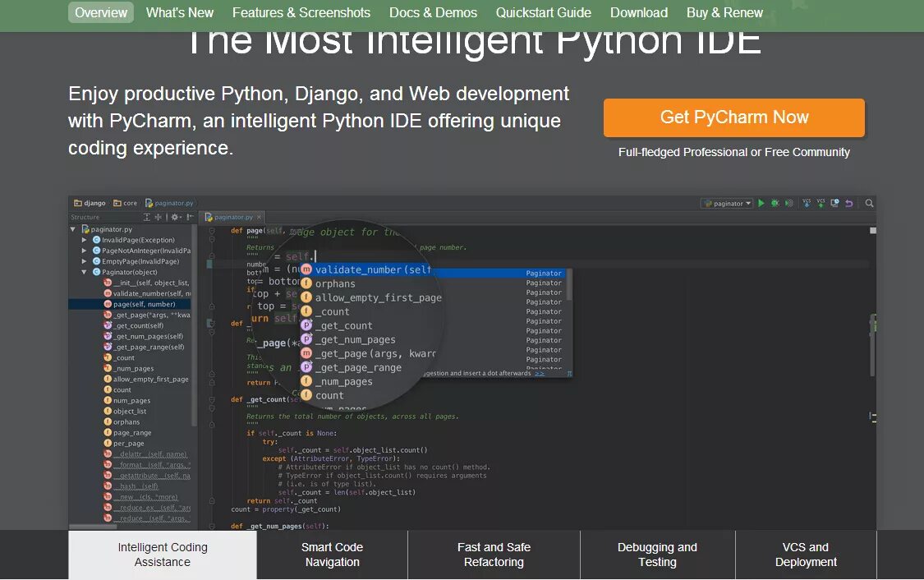
Task: Select _get_page_range in completion popup
Action: [358, 368]
